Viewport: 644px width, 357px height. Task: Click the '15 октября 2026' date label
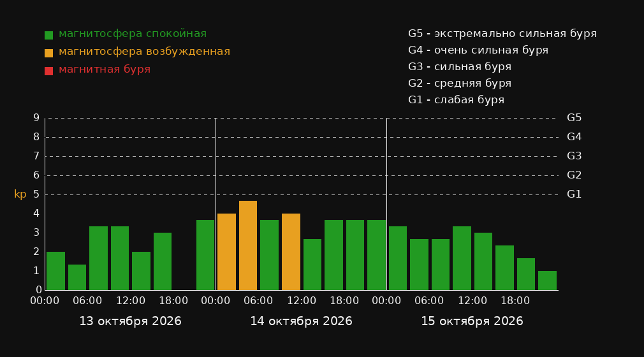click(472, 321)
